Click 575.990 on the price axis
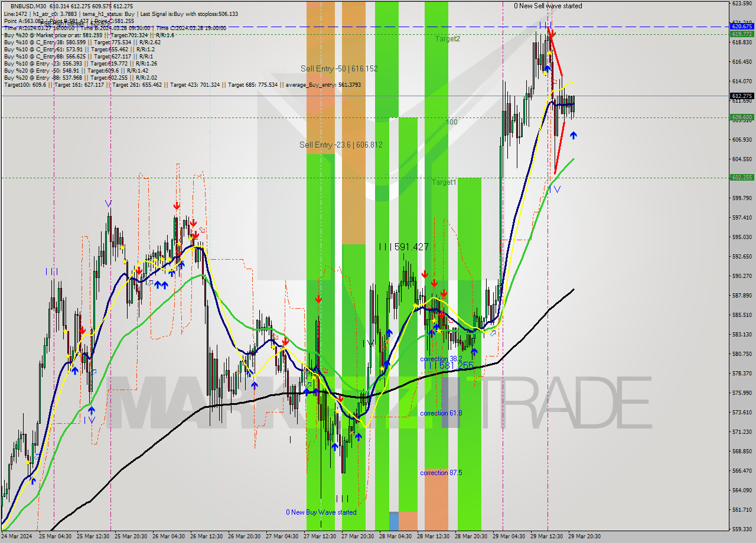 click(742, 392)
